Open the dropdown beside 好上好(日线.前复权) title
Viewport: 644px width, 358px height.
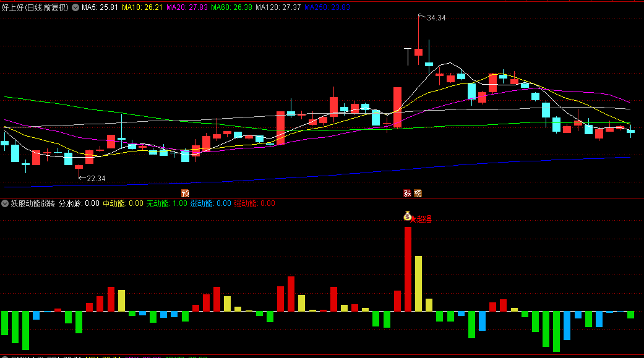(x=75, y=7)
